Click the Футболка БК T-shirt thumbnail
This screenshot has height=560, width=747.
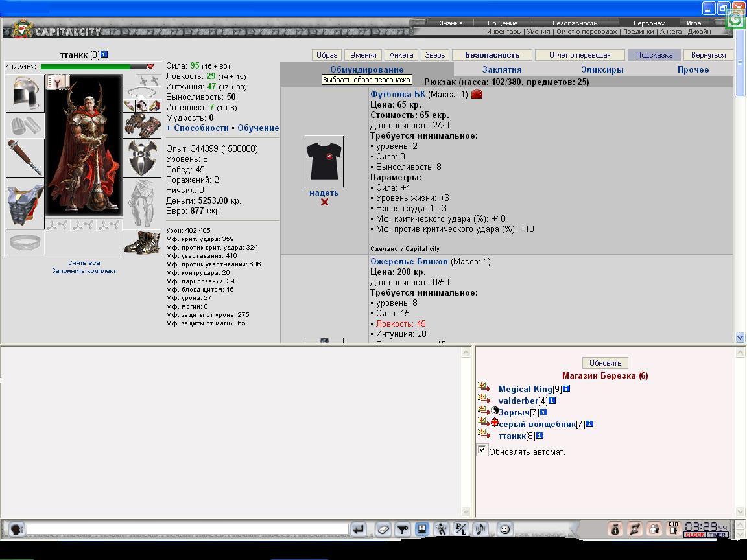click(324, 161)
